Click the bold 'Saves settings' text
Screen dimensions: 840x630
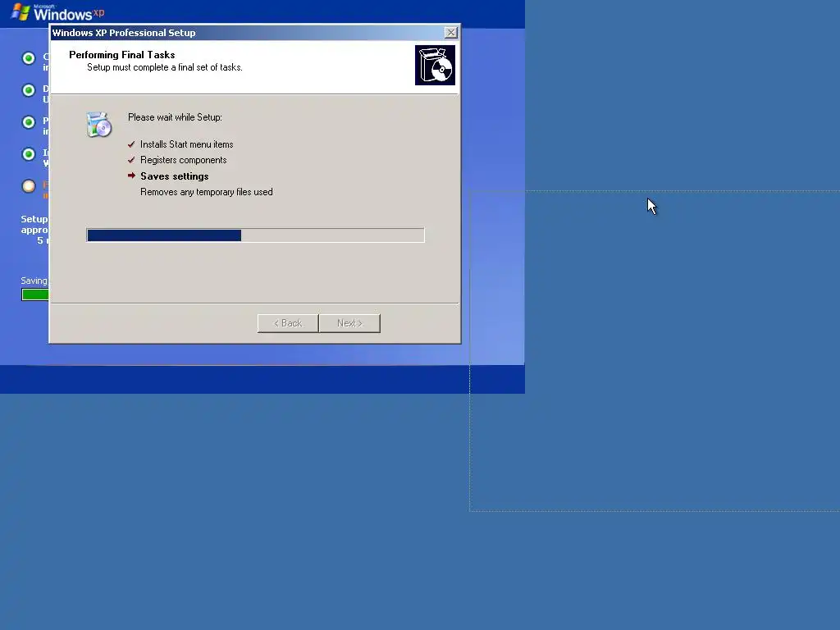pos(174,176)
